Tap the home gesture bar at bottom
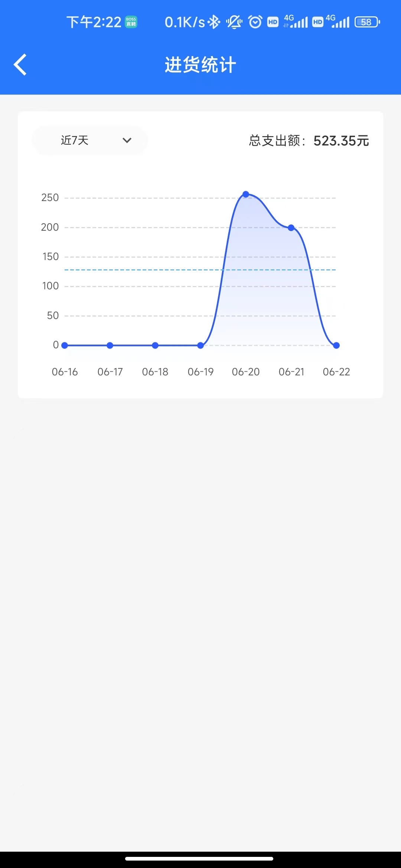Image resolution: width=401 pixels, height=868 pixels. (199, 858)
